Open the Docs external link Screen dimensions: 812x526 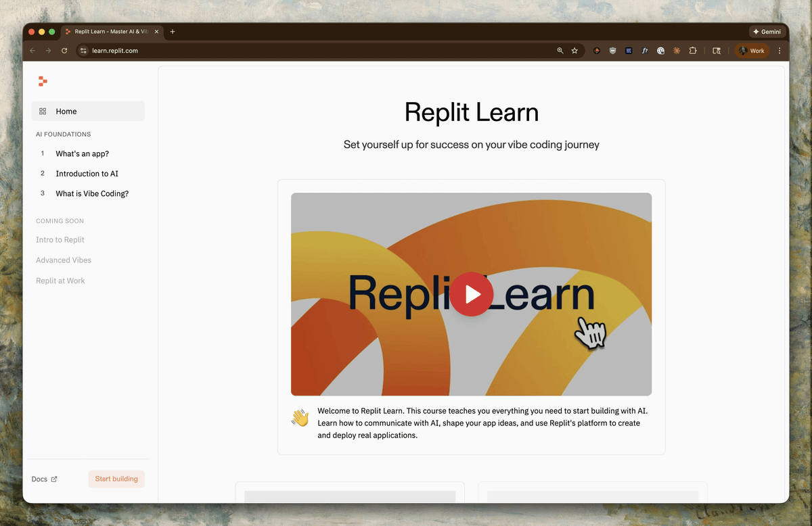coord(44,479)
